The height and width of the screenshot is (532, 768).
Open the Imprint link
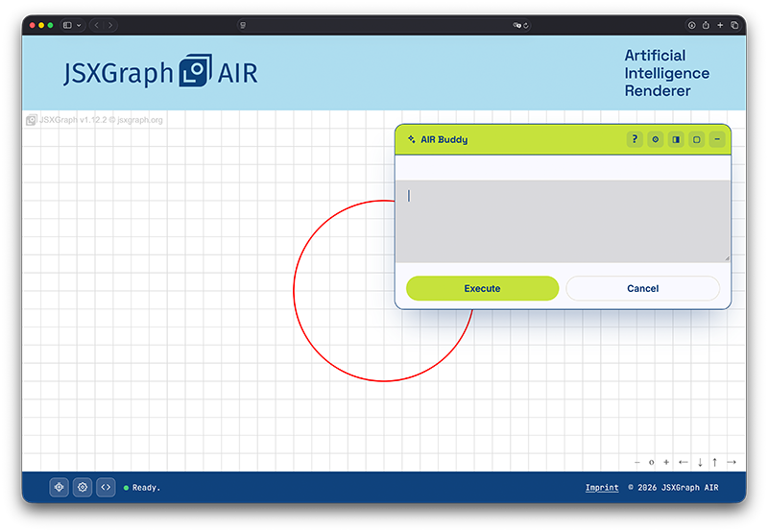(x=602, y=488)
